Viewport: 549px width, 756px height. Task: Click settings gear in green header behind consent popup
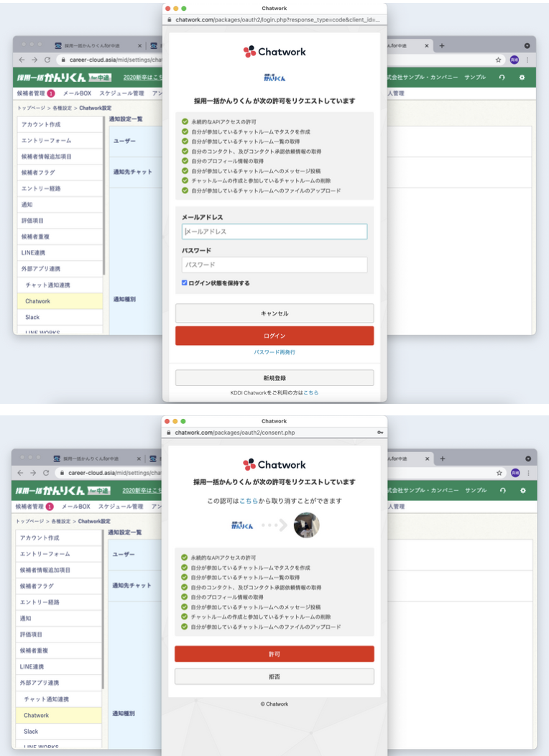click(522, 490)
